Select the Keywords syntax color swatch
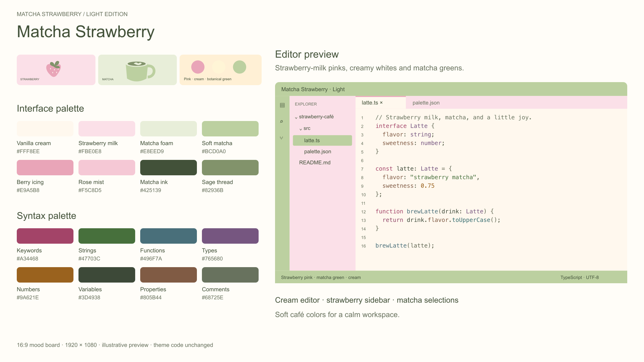The image size is (644, 362). click(x=45, y=236)
